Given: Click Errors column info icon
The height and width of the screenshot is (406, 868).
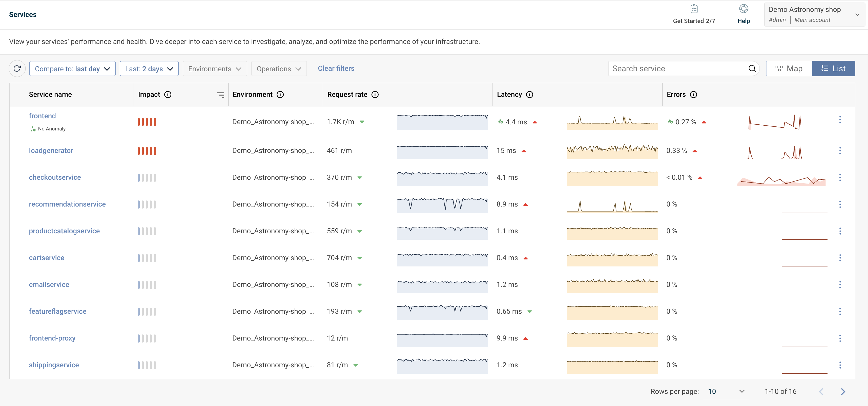Looking at the screenshot, I should pos(693,95).
